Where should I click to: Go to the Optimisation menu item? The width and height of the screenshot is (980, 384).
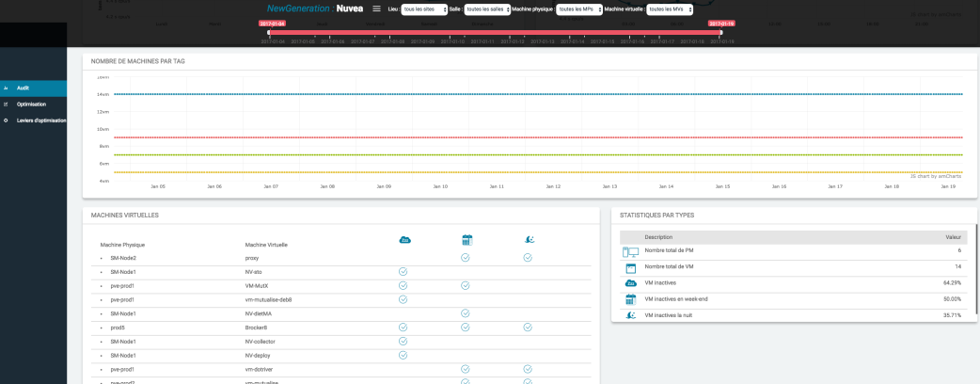pos(31,104)
